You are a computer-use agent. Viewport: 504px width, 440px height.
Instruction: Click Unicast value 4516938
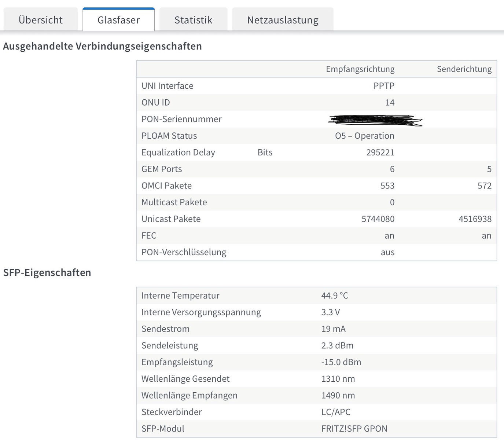click(475, 219)
